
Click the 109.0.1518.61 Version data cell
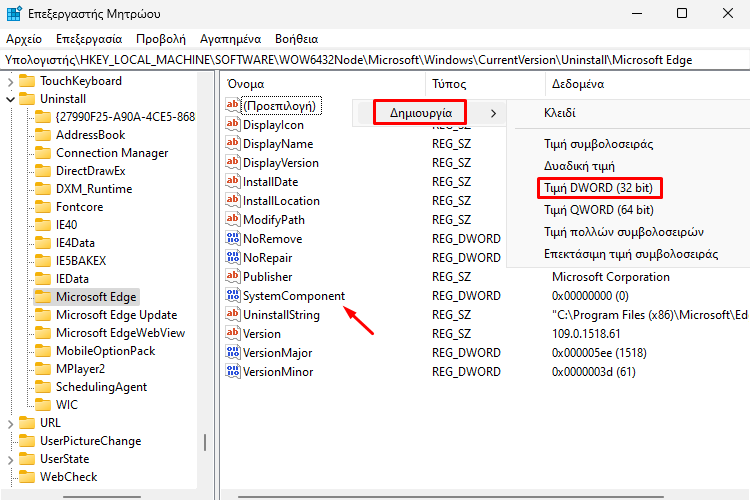pyautogui.click(x=586, y=333)
